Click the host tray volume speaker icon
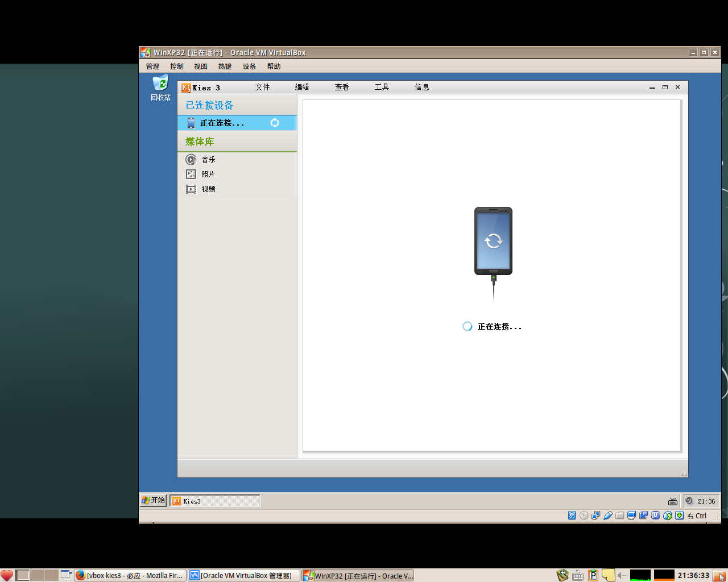The width and height of the screenshot is (728, 582). tap(622, 575)
